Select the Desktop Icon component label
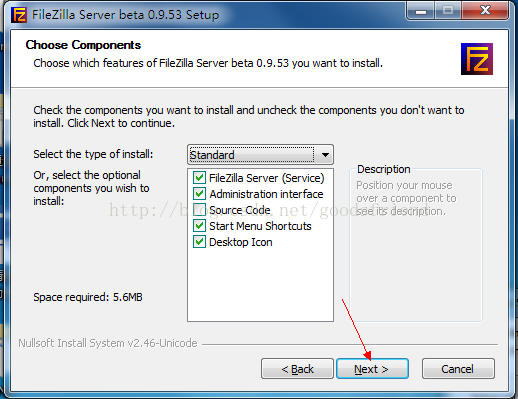 (x=241, y=242)
